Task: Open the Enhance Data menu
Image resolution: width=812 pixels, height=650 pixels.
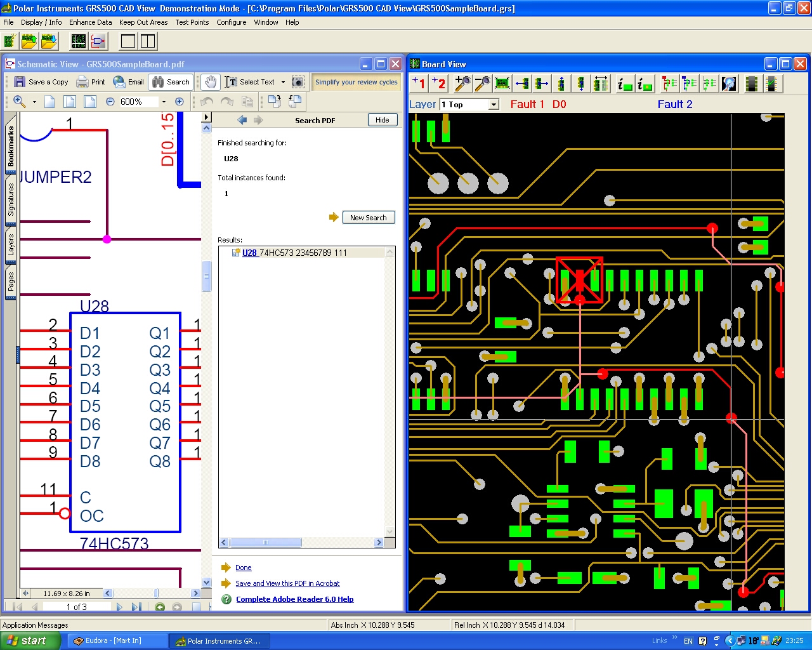Action: pos(90,22)
